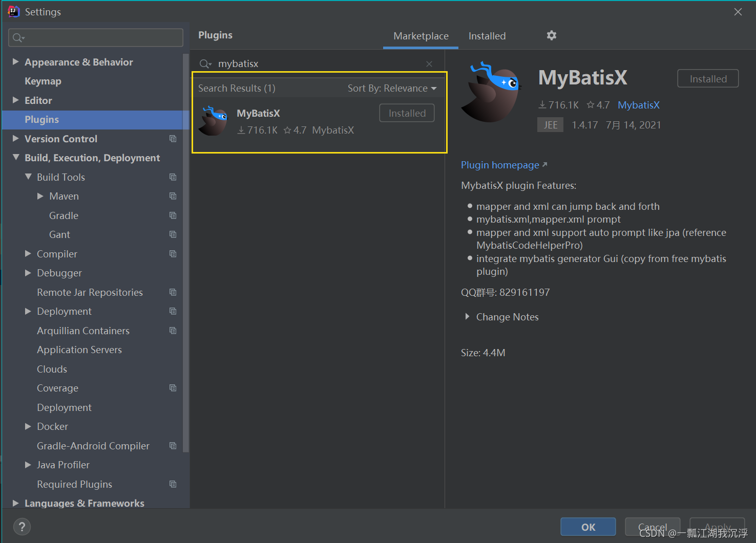Open plugin search options magnifier

coord(205,64)
